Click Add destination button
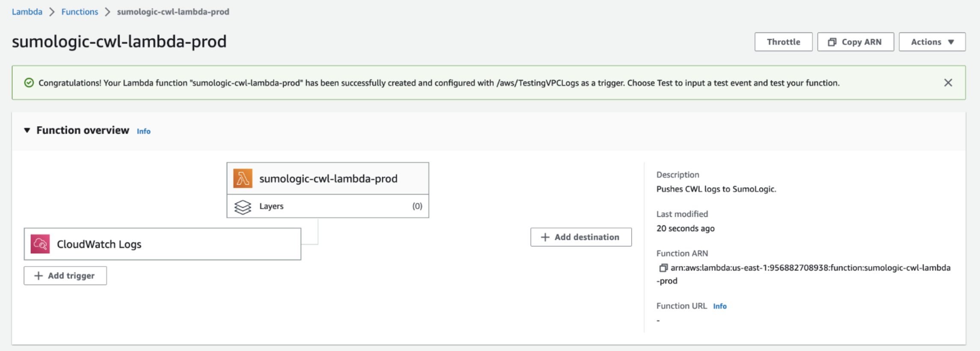Image resolution: width=980 pixels, height=351 pixels. coord(581,237)
